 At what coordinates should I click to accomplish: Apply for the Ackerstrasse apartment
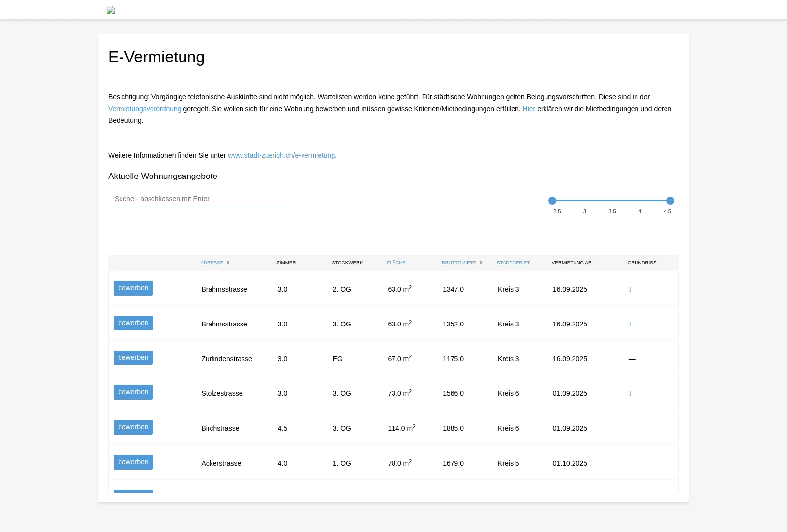[133, 462]
